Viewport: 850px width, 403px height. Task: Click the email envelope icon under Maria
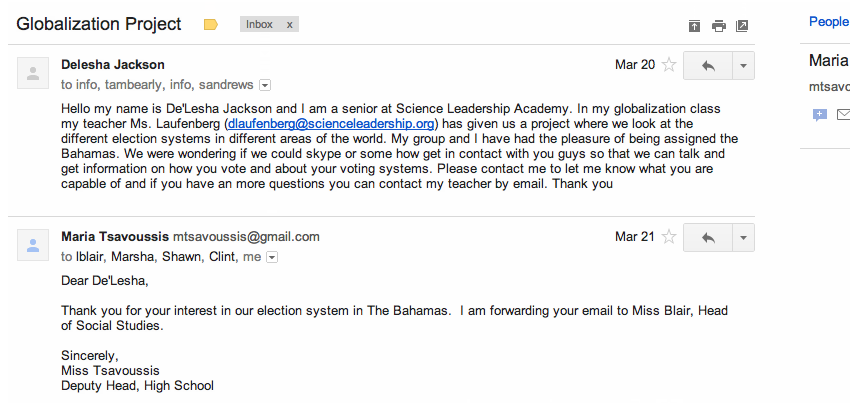pyautogui.click(x=843, y=115)
